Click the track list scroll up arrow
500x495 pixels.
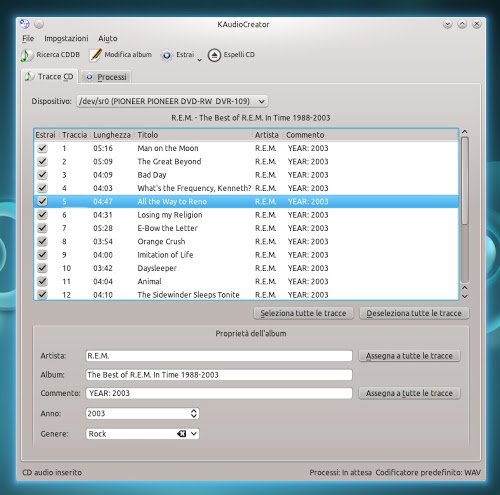[465, 132]
